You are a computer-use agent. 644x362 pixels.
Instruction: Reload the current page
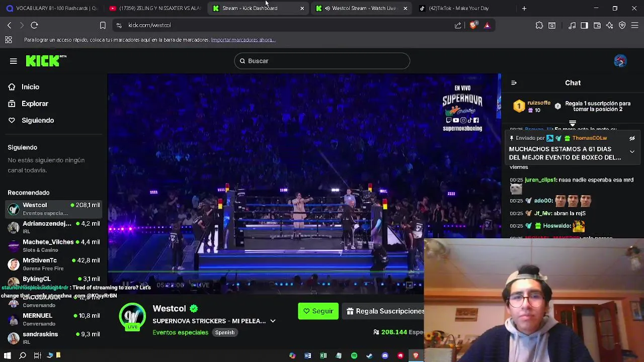click(34, 25)
